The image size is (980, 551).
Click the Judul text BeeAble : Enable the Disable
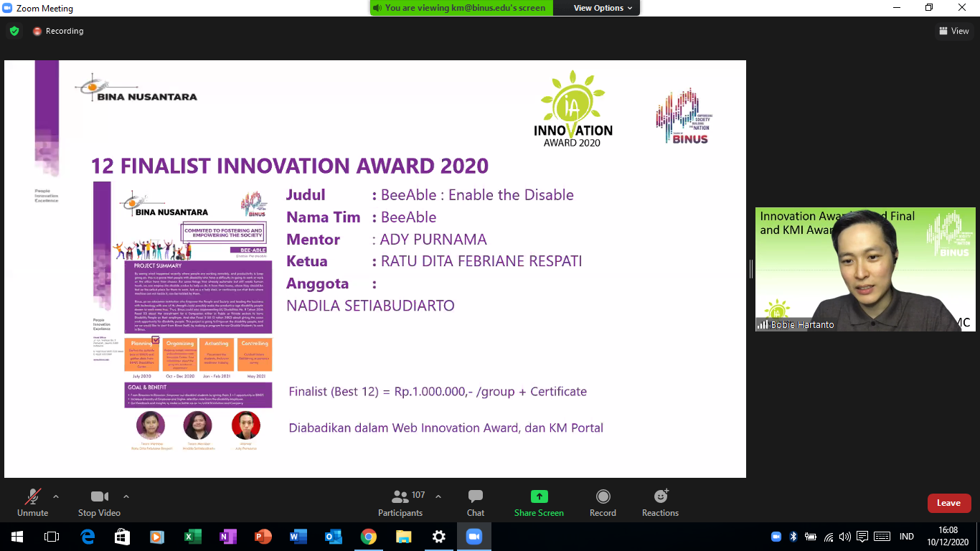[477, 195]
